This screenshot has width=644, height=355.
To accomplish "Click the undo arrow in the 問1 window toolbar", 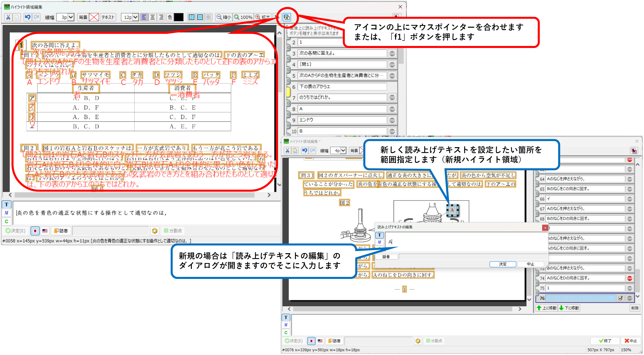I will (x=28, y=17).
